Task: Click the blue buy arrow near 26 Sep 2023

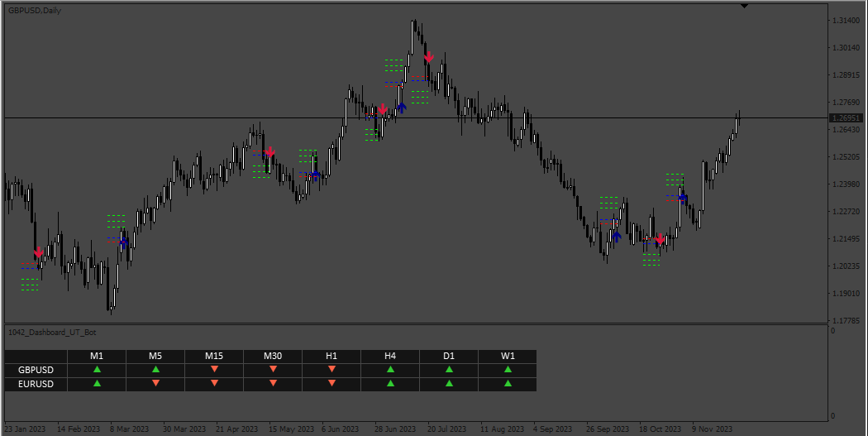Action: point(616,237)
